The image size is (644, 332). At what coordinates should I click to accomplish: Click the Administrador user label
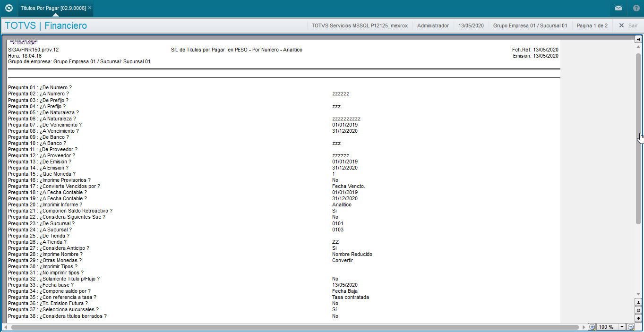click(x=433, y=26)
